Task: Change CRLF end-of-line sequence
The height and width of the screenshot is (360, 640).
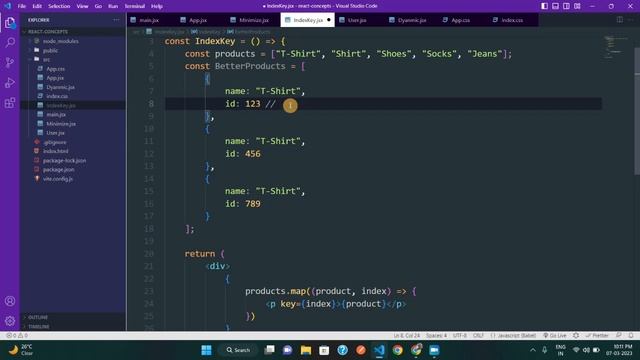Action: (x=478, y=336)
